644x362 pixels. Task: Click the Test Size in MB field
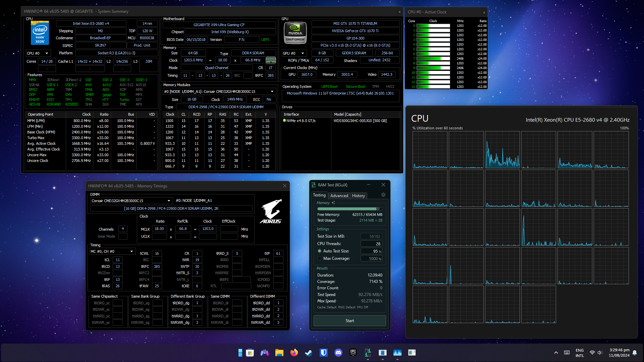point(372,237)
